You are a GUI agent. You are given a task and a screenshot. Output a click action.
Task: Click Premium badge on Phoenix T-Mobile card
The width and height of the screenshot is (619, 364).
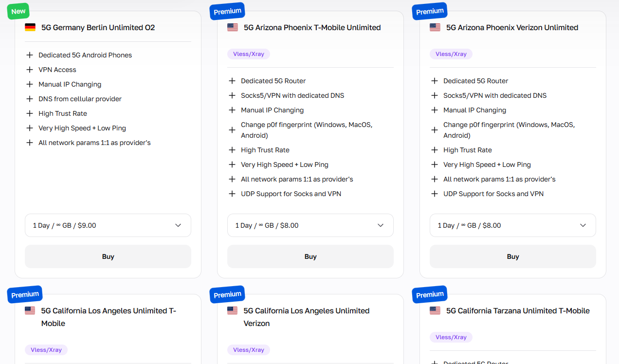tap(227, 11)
